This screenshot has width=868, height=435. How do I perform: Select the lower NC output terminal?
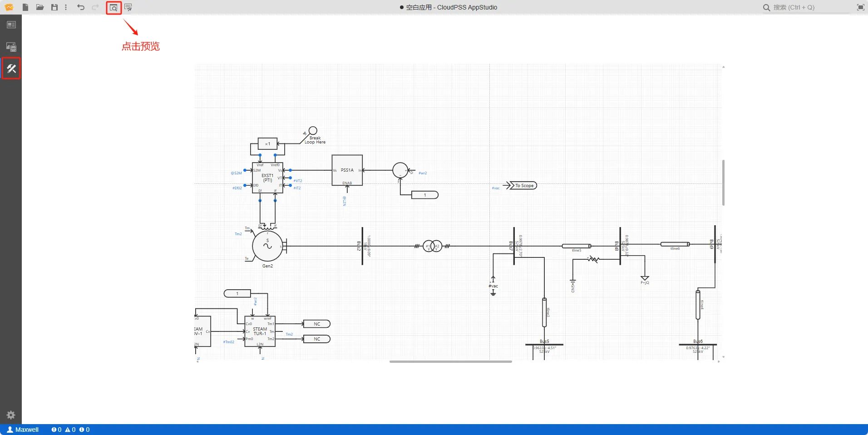click(317, 339)
